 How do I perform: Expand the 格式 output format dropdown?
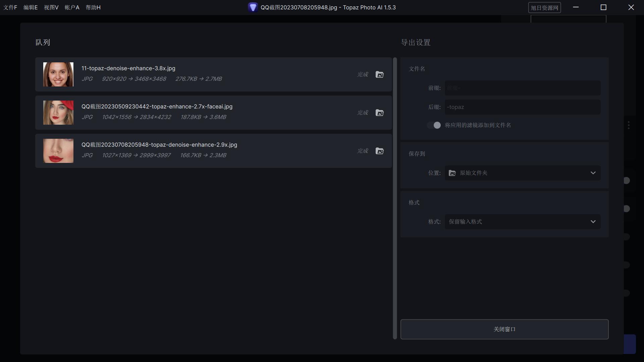click(x=523, y=222)
